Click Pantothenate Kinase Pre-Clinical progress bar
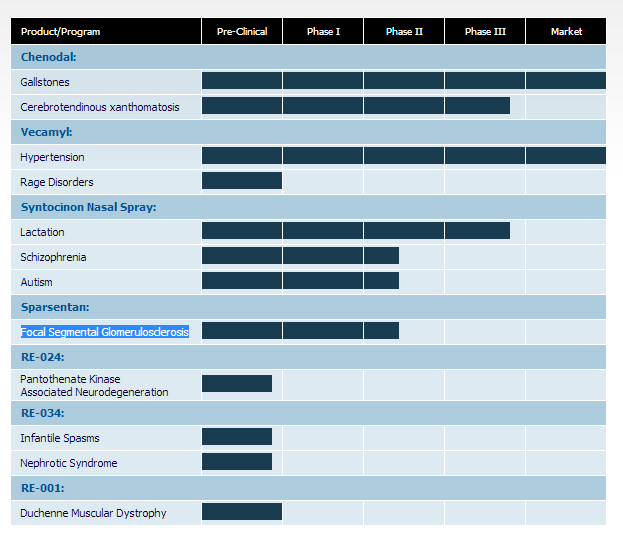This screenshot has width=623, height=536. pyautogui.click(x=237, y=384)
